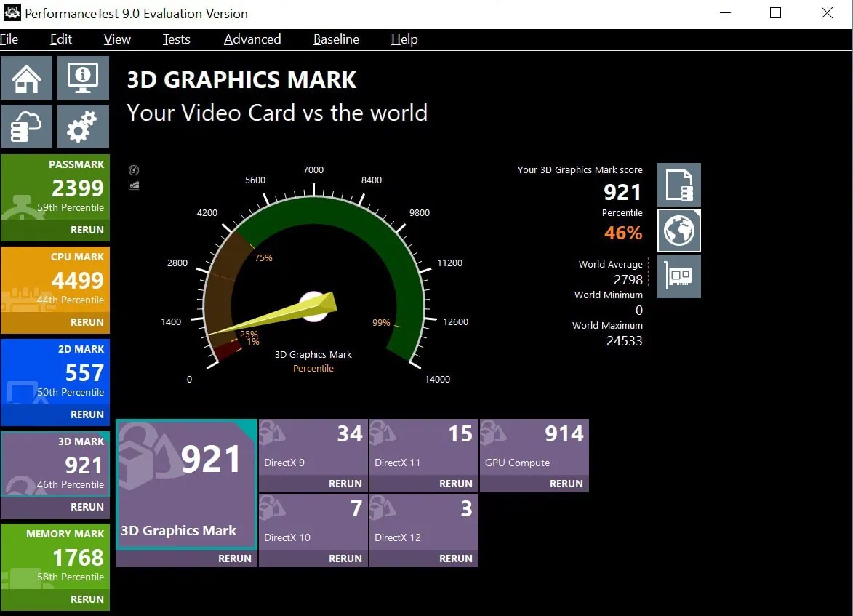
Task: Click the large 3D Graphics Mark tile
Action: [x=186, y=484]
